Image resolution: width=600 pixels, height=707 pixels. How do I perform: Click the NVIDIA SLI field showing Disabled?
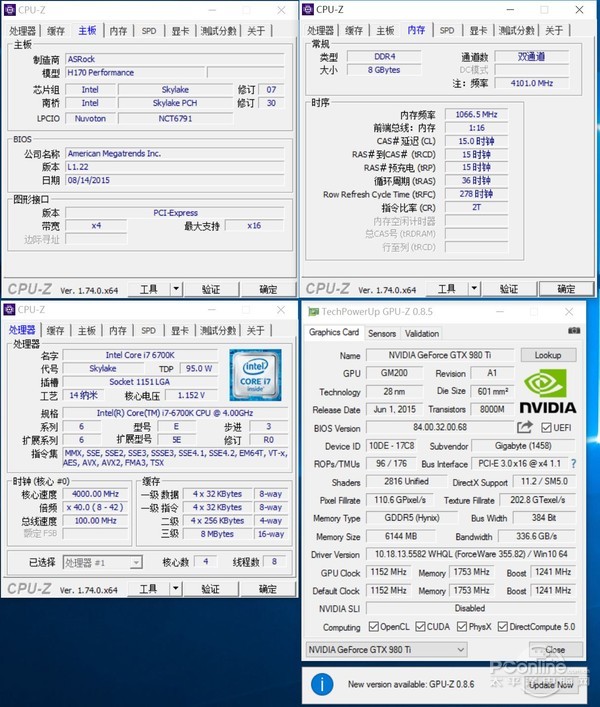[471, 608]
